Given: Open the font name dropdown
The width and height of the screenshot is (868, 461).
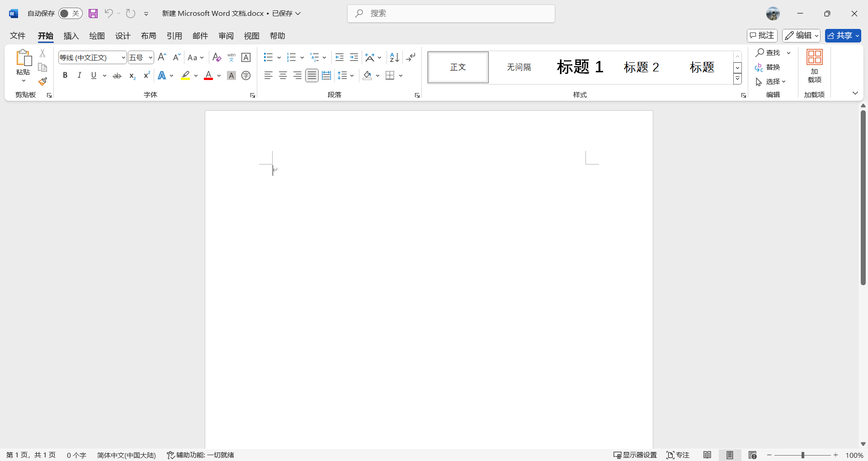Looking at the screenshot, I should point(123,57).
